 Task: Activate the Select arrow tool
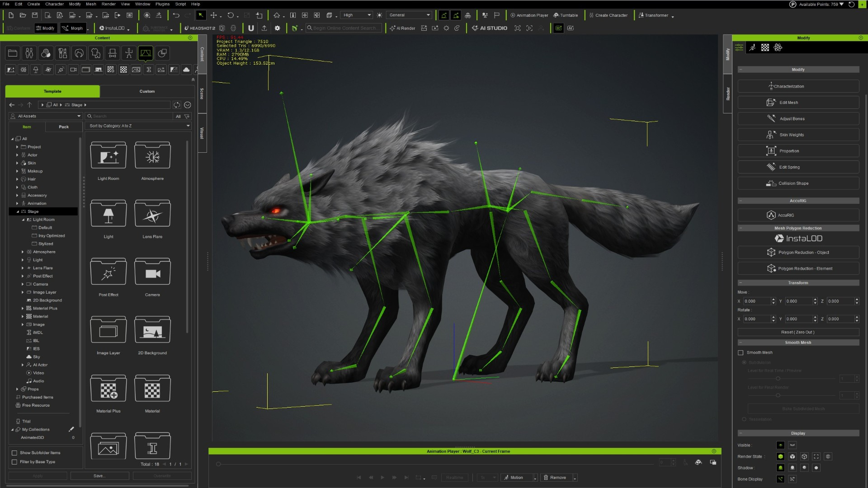click(201, 15)
